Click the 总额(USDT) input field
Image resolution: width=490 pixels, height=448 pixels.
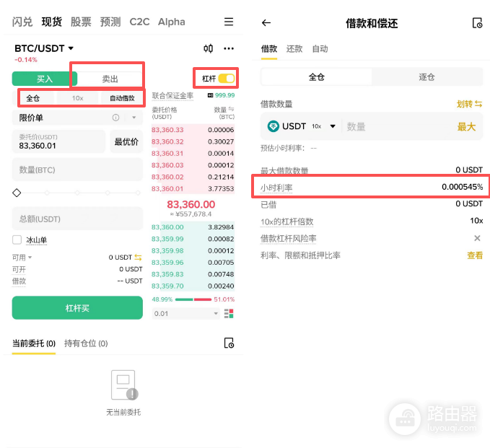pyautogui.click(x=77, y=219)
